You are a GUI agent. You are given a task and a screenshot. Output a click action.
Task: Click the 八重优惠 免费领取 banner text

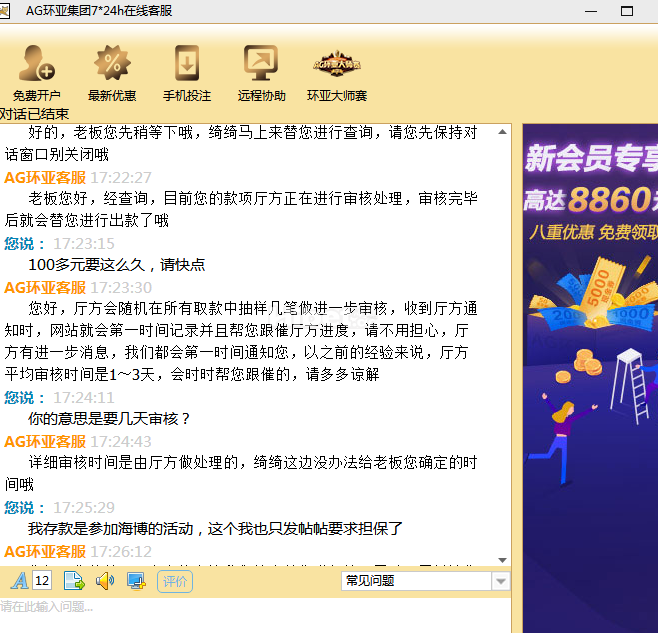pos(594,234)
